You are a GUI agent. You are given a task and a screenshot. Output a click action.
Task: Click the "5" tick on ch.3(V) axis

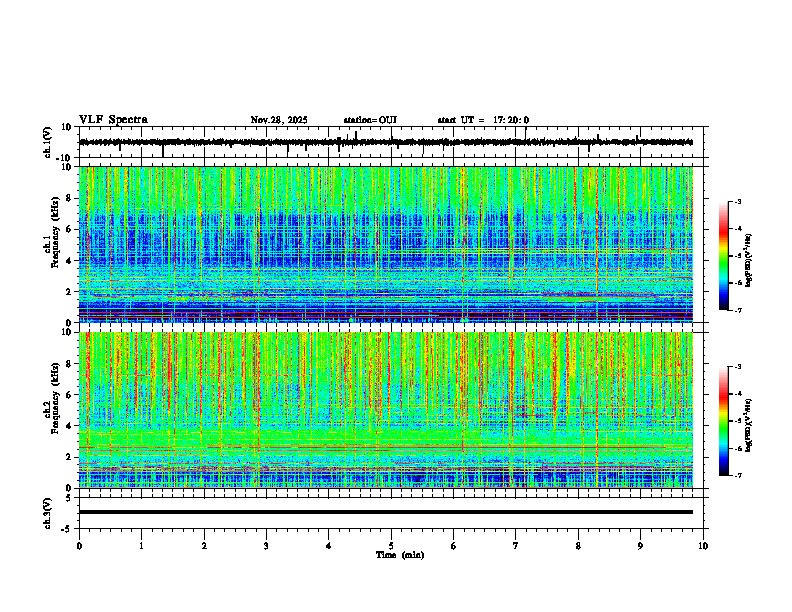click(70, 498)
